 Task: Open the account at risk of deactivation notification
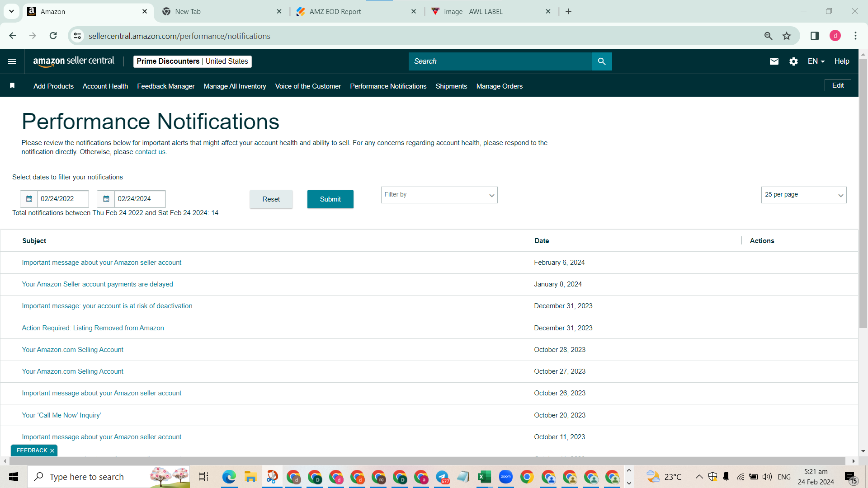click(x=107, y=306)
